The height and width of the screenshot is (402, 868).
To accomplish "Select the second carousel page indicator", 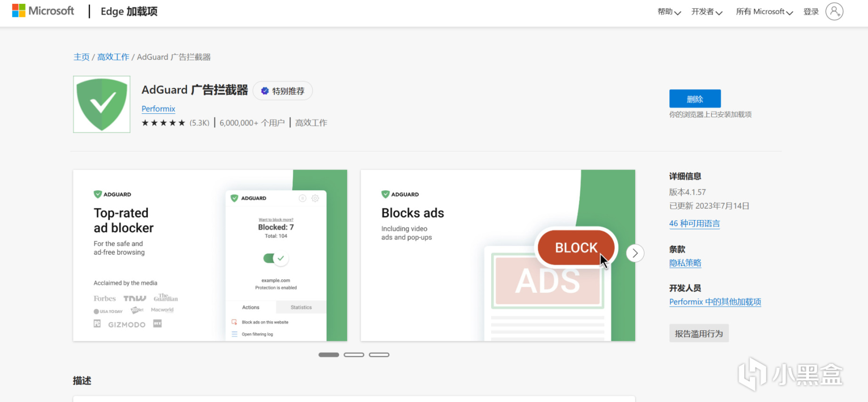I will click(354, 355).
